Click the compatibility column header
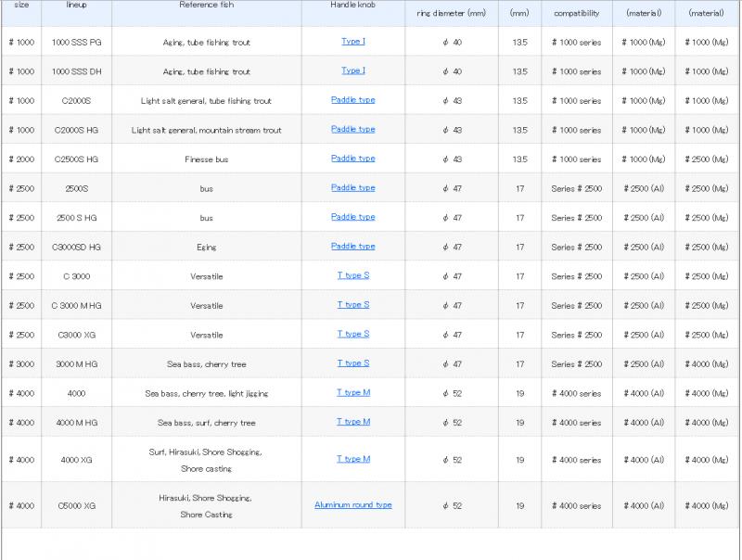742x560 pixels. 576,13
